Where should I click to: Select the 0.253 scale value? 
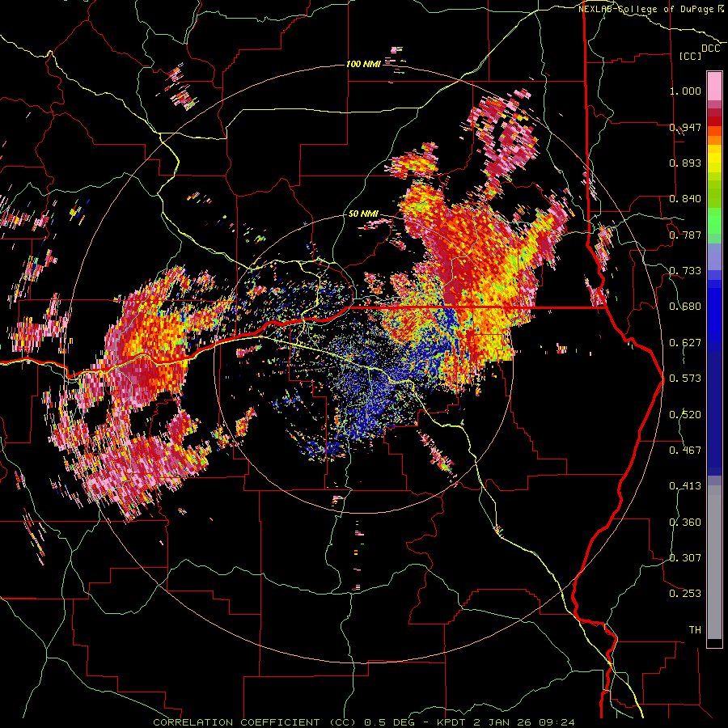pyautogui.click(x=685, y=594)
